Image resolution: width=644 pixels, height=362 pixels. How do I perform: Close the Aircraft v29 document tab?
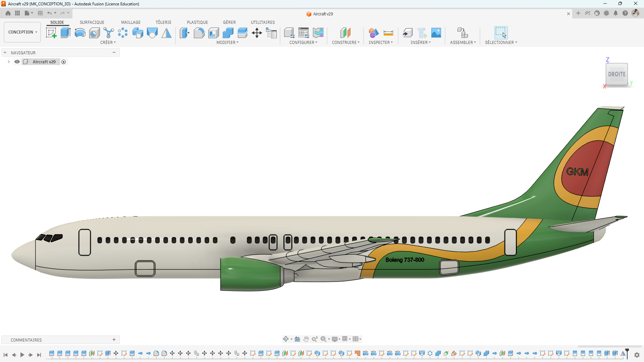coord(569,14)
